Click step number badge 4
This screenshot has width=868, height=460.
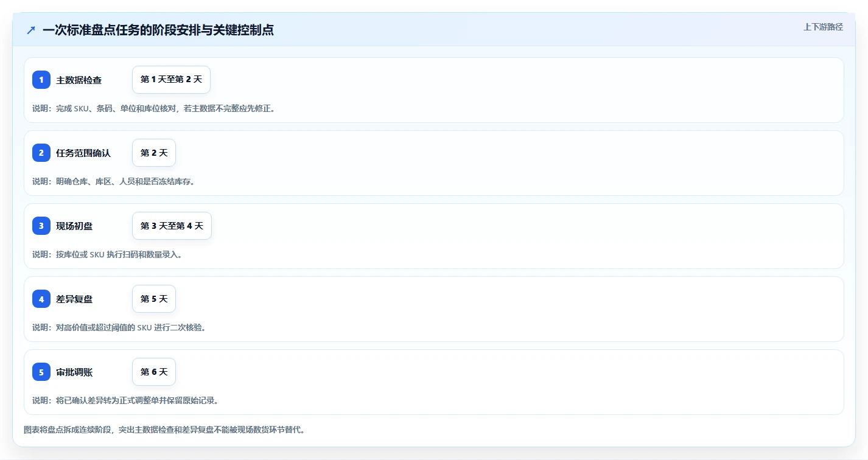[x=41, y=299]
